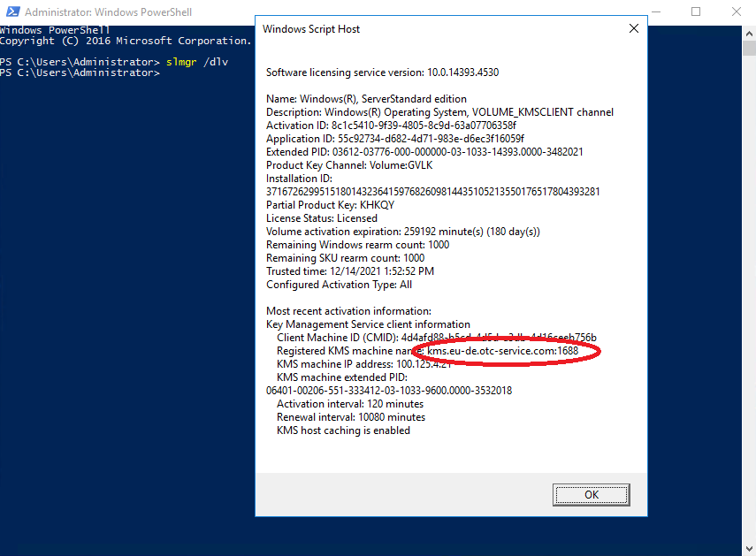The height and width of the screenshot is (556, 756).
Task: Close the PowerShell window
Action: click(737, 11)
